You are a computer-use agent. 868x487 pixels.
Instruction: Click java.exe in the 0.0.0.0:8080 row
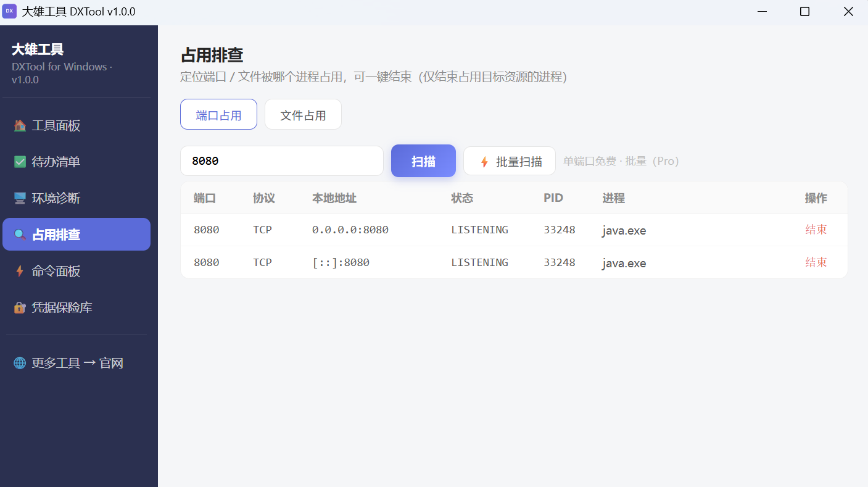(x=624, y=230)
